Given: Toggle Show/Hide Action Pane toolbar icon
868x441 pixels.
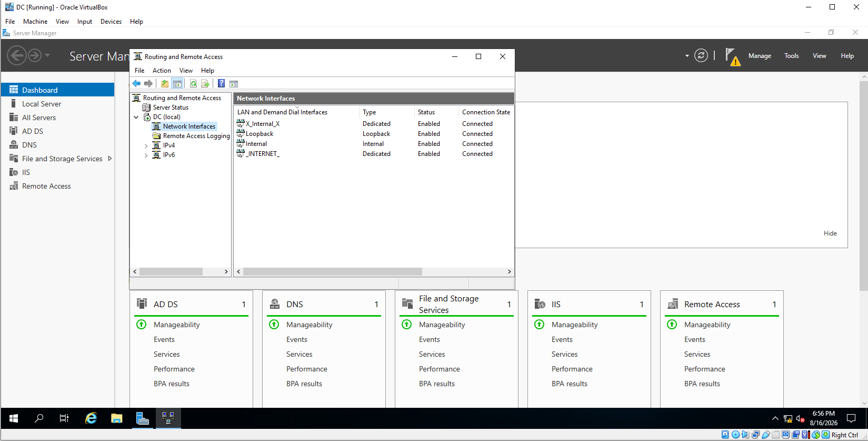Looking at the screenshot, I should point(234,84).
